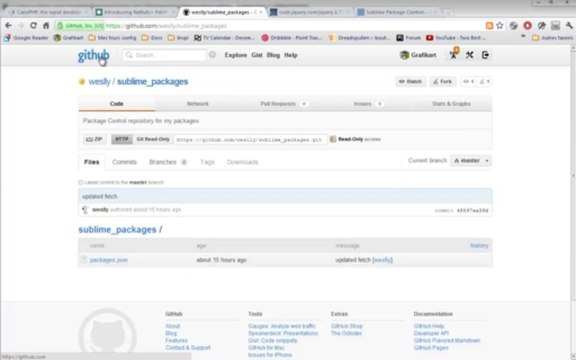Image resolution: width=576 pixels, height=360 pixels.
Task: Open the Google Reader bookmark
Action: coord(26,37)
